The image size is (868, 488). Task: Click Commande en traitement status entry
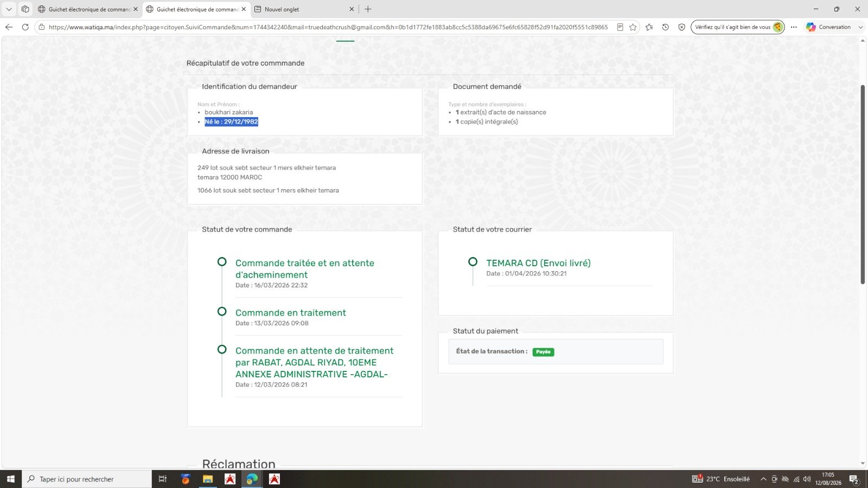click(x=290, y=313)
